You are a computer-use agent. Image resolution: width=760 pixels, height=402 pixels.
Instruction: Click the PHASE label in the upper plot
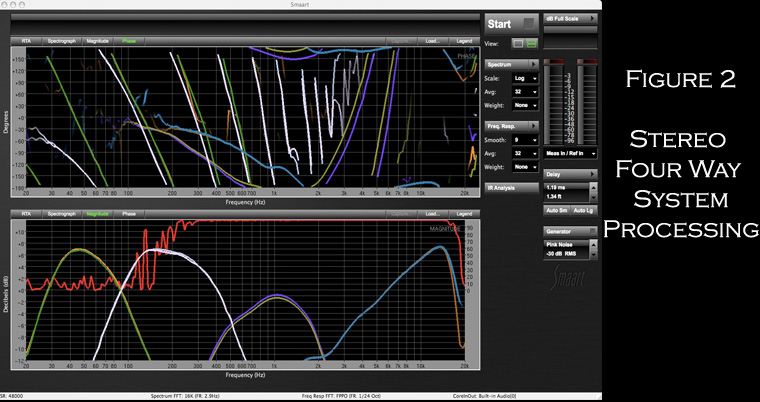click(x=466, y=56)
